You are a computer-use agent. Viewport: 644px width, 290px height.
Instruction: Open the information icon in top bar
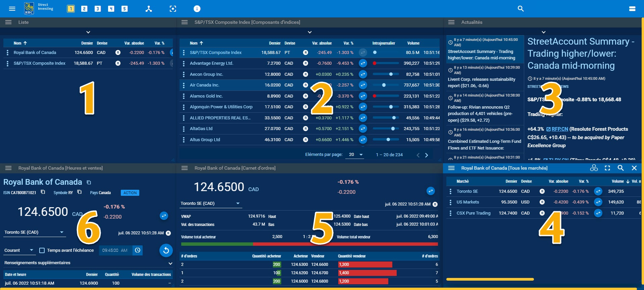click(197, 9)
